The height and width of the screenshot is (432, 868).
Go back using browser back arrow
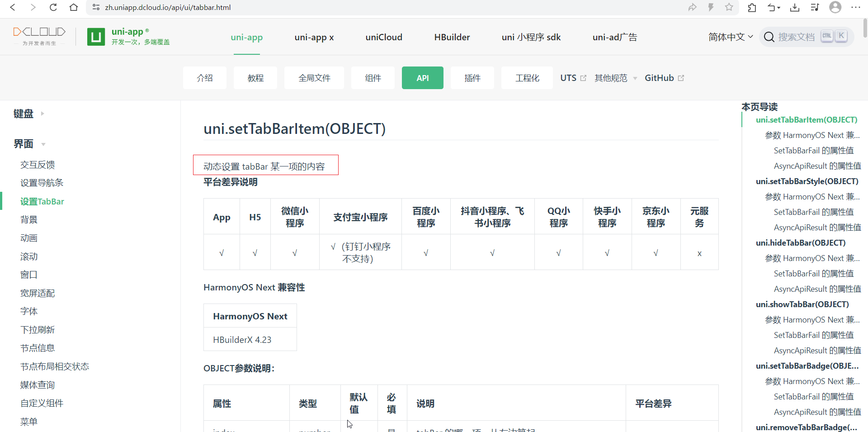pyautogui.click(x=13, y=7)
